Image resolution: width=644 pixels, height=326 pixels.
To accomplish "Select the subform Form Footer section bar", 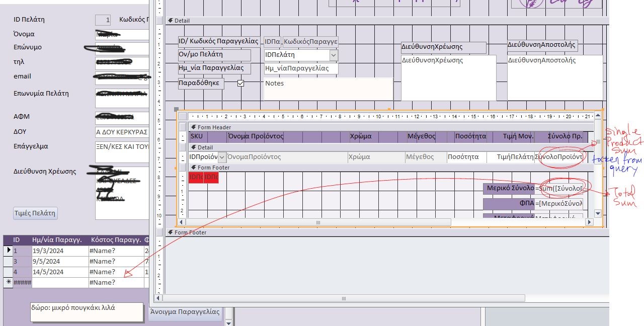I will (x=391, y=168).
